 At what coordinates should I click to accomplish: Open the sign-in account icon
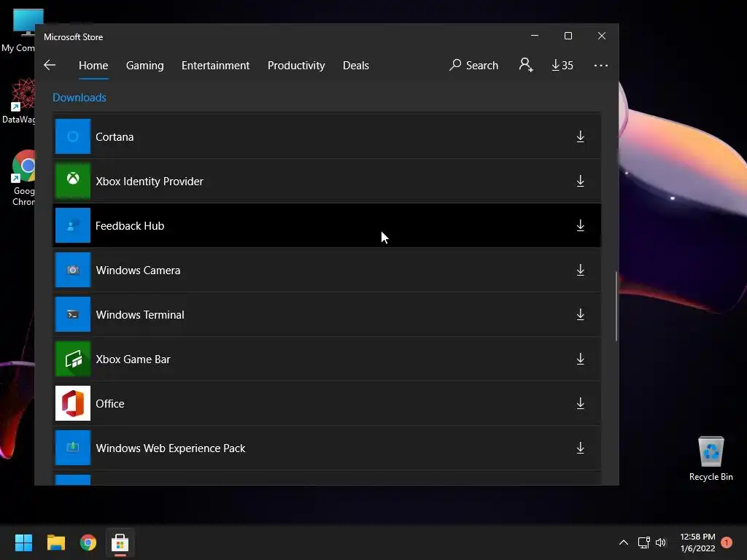[526, 65]
